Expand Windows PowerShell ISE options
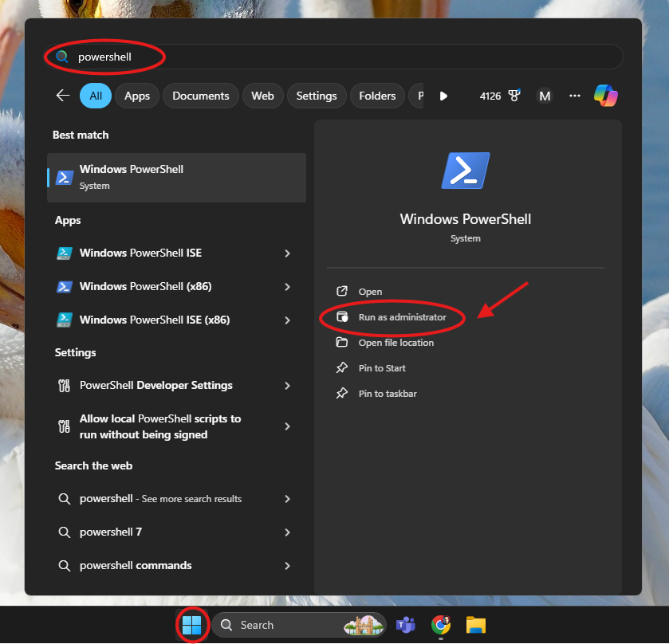The image size is (669, 644). click(x=287, y=253)
